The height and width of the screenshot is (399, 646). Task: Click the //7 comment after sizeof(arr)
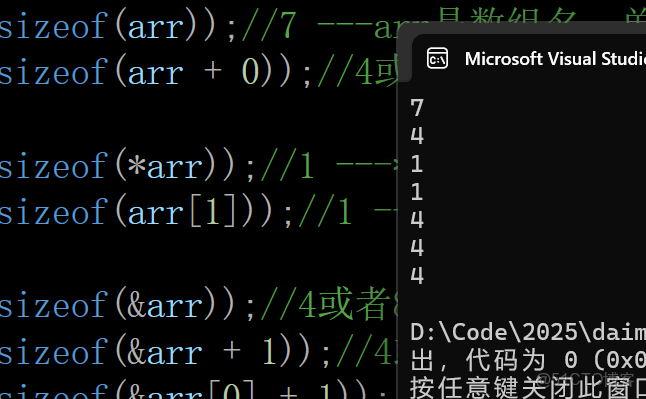[269, 26]
